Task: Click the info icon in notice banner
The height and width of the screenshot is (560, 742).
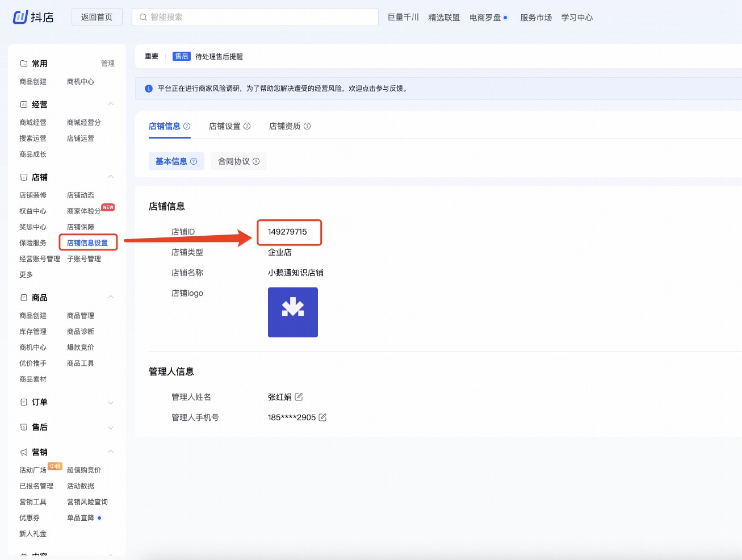Action: pos(149,89)
